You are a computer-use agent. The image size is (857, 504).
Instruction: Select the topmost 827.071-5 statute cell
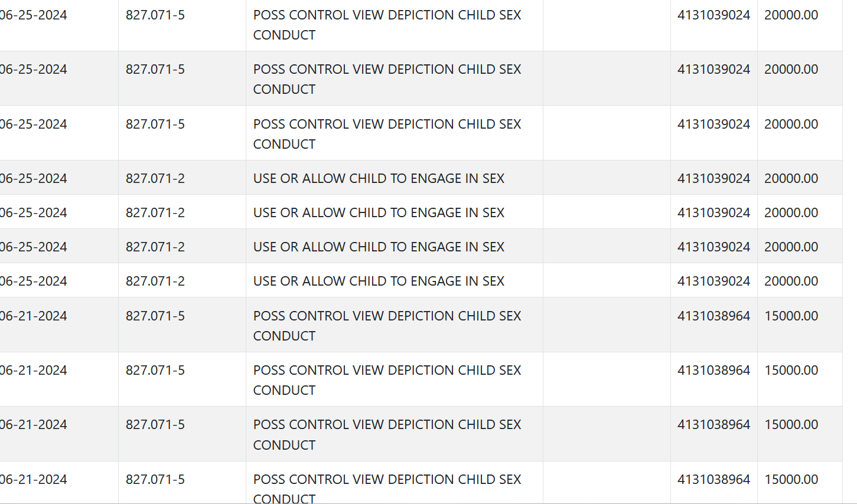click(155, 15)
